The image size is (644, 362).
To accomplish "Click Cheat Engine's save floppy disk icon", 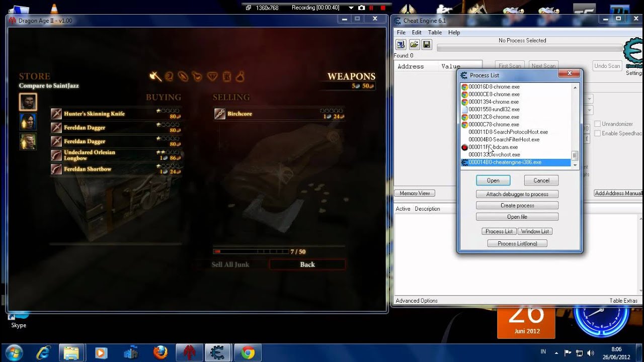I will pos(427,45).
